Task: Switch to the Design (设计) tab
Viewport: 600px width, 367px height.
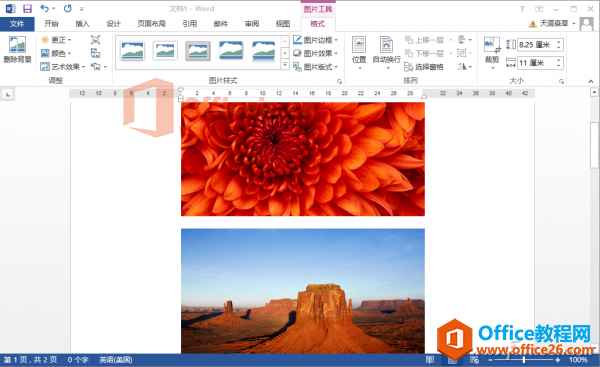Action: point(113,24)
